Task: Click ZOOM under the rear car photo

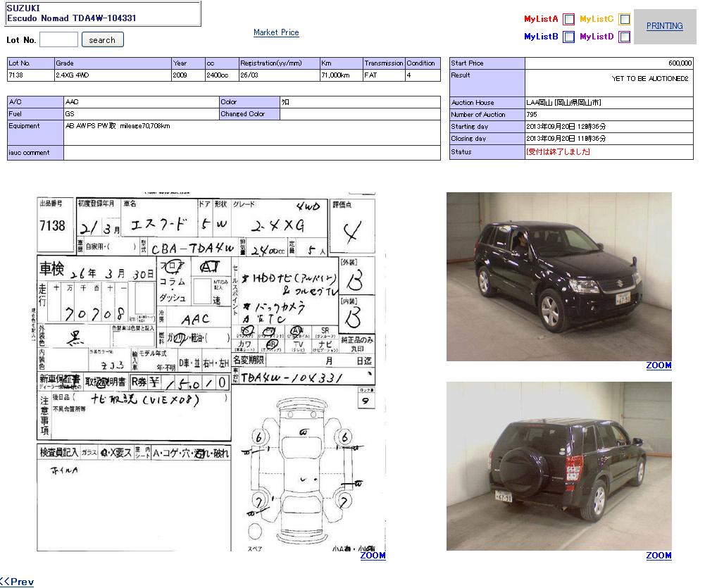Action: click(x=659, y=556)
